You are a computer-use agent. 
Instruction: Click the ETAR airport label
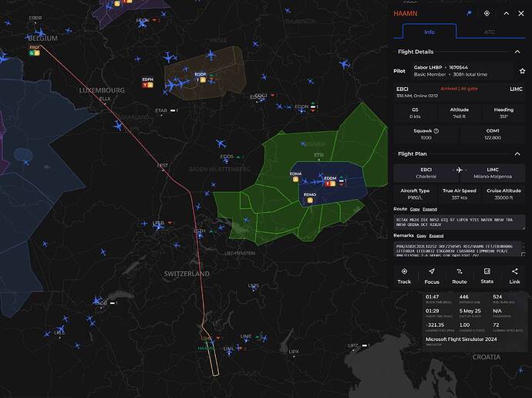[x=161, y=110]
